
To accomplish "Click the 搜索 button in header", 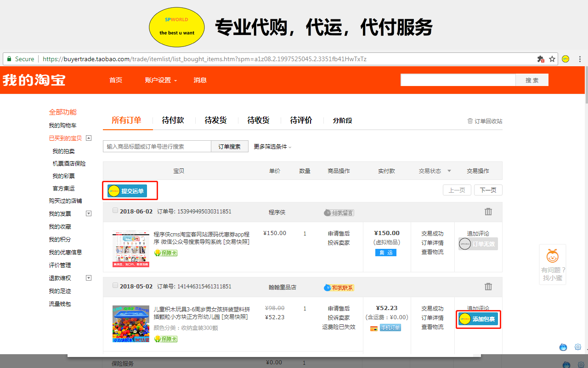I will point(532,80).
